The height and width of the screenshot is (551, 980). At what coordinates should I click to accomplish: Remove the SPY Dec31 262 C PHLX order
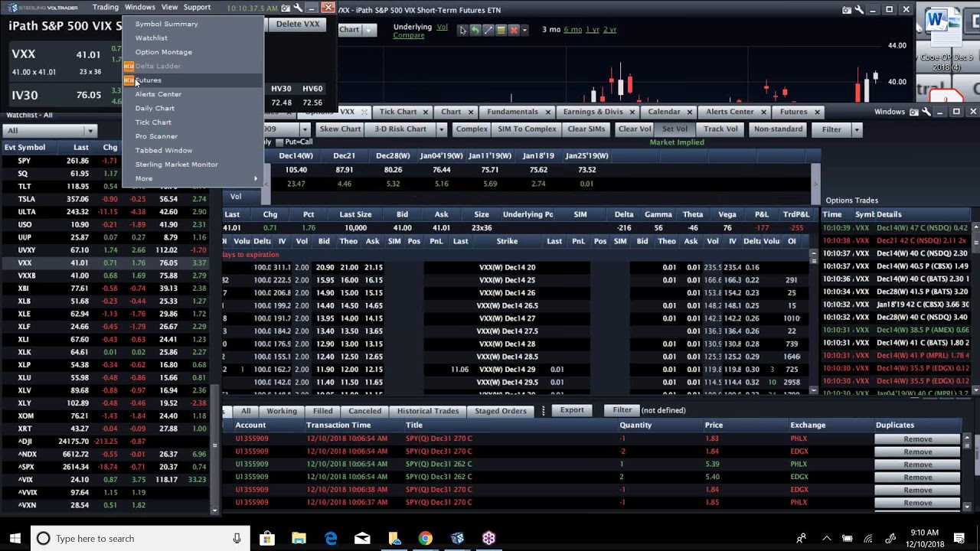[x=917, y=465]
